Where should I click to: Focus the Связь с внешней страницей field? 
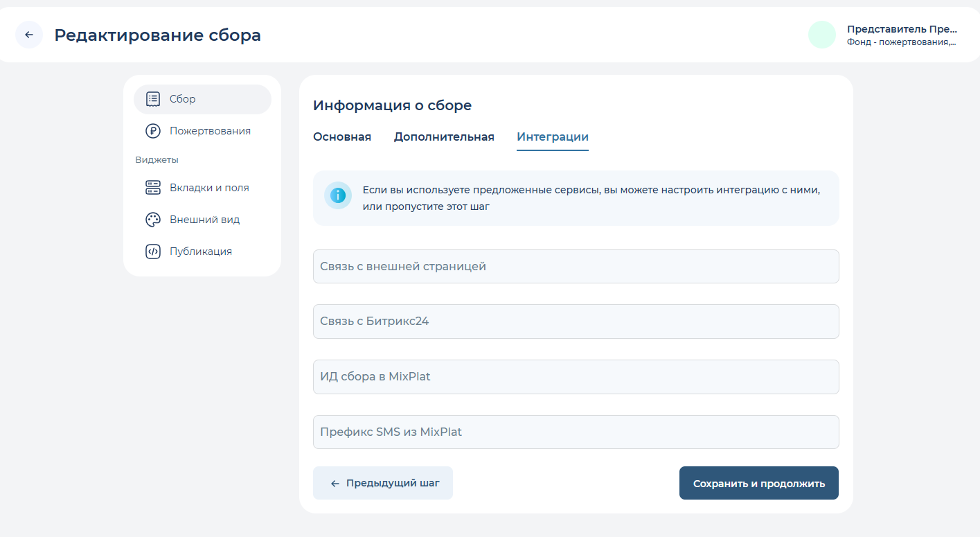pos(576,266)
